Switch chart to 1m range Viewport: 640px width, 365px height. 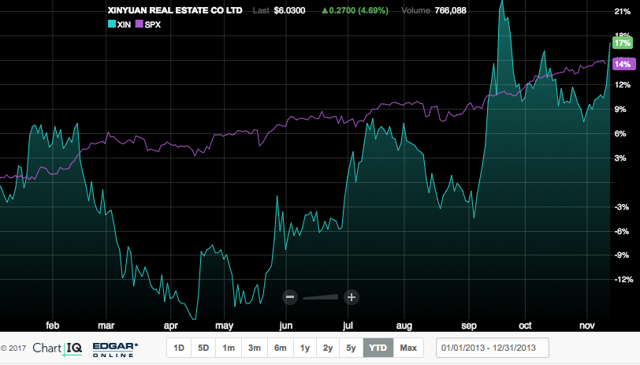(x=229, y=348)
